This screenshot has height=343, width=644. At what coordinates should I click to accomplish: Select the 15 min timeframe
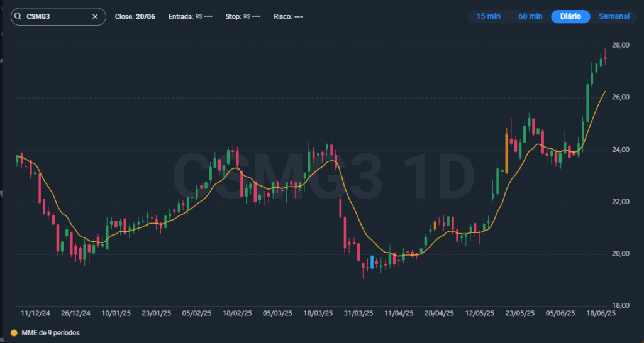pyautogui.click(x=488, y=16)
